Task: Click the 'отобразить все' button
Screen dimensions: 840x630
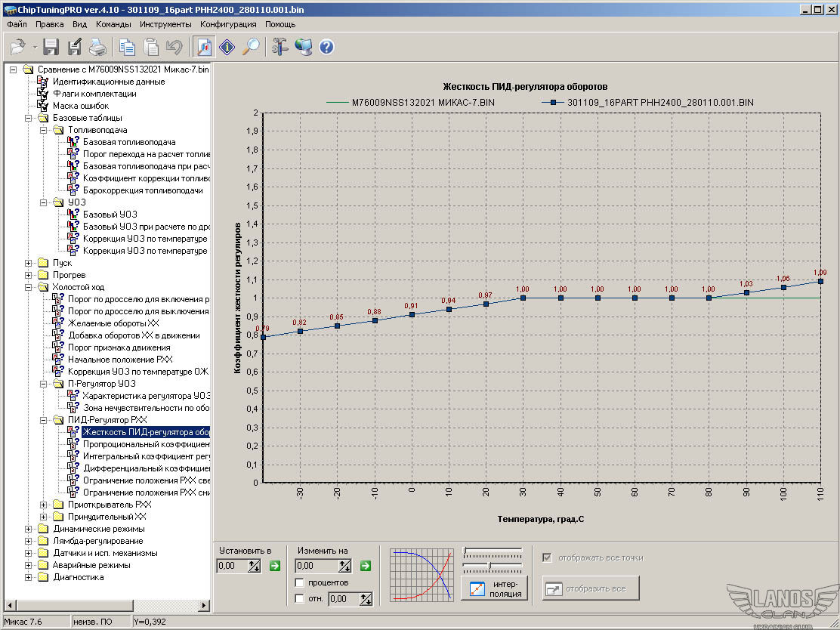Action: (x=591, y=588)
